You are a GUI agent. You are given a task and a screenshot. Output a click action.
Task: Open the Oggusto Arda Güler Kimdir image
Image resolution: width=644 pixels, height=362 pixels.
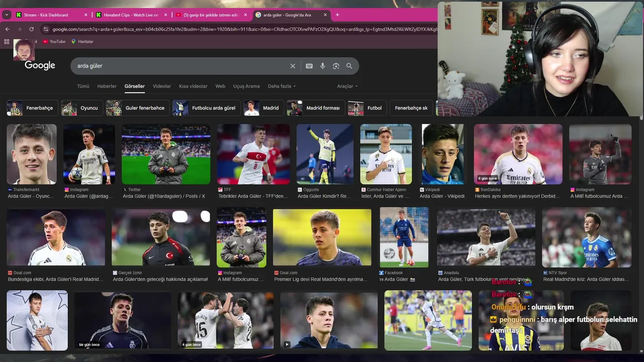pyautogui.click(x=325, y=154)
